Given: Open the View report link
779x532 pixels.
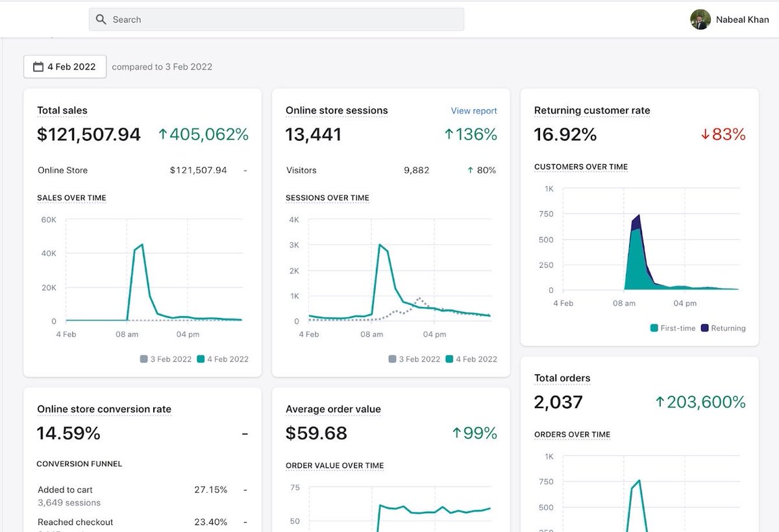Looking at the screenshot, I should click(474, 111).
